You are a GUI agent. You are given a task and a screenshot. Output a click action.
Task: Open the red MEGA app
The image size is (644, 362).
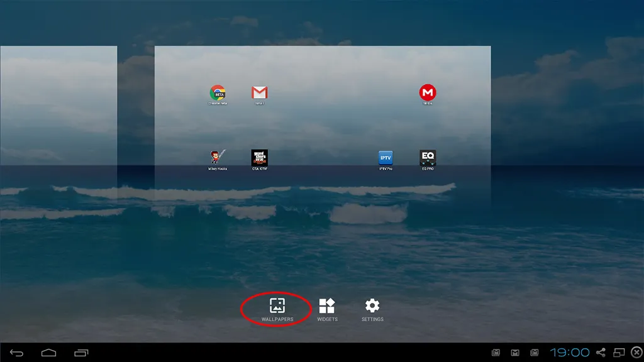click(428, 93)
